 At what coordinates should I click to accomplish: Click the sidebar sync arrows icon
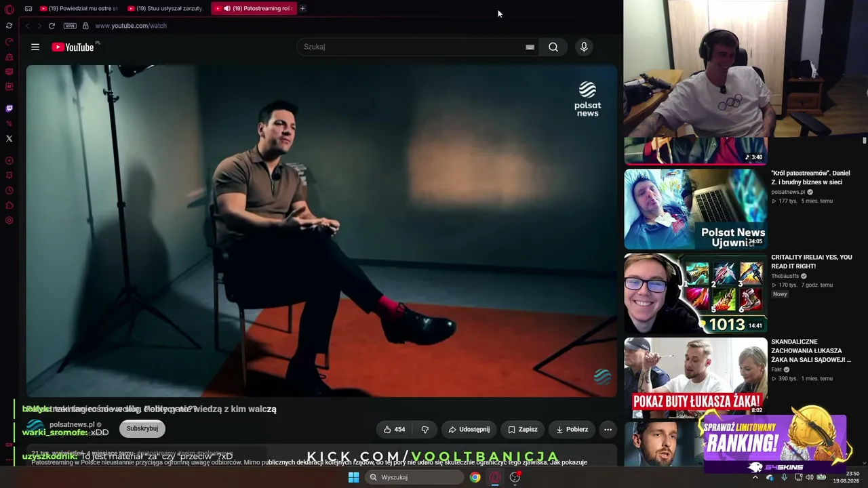(9, 26)
